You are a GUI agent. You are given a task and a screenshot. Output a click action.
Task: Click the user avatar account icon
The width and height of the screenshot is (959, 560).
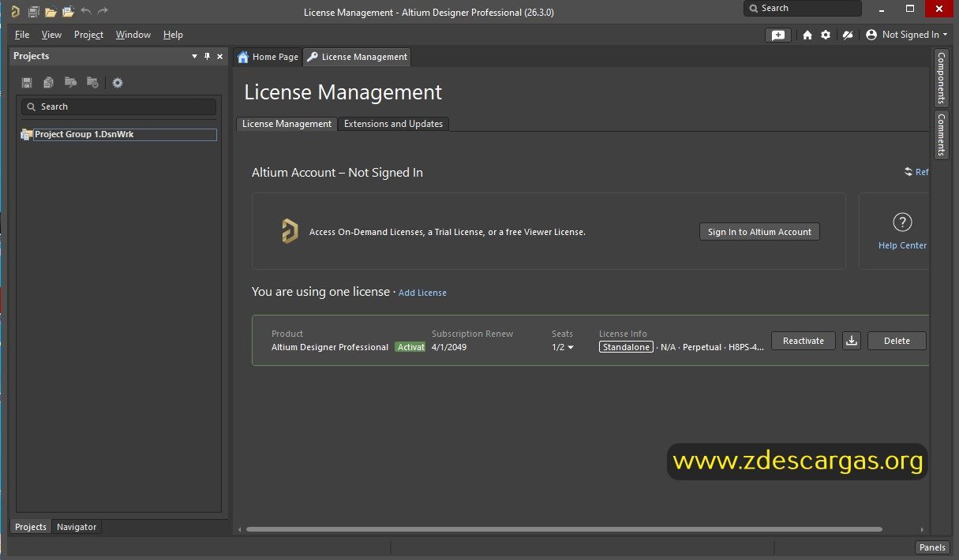pos(871,35)
